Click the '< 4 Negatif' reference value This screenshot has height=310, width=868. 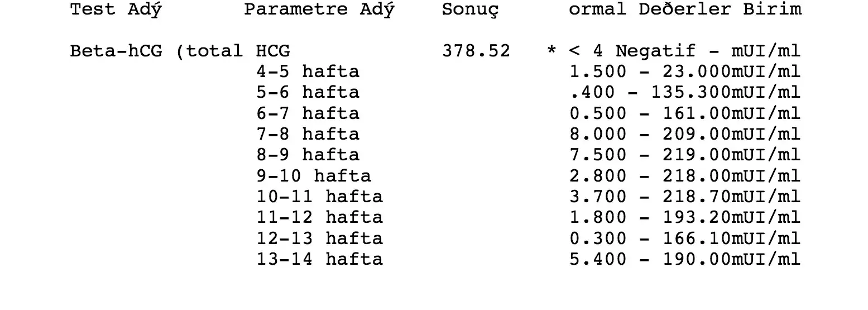pyautogui.click(x=632, y=51)
